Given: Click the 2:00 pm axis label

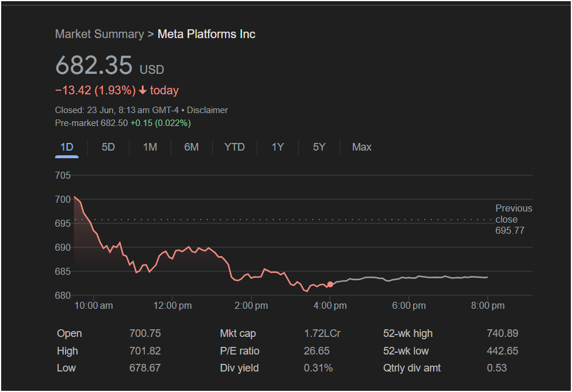Looking at the screenshot, I should 251,306.
